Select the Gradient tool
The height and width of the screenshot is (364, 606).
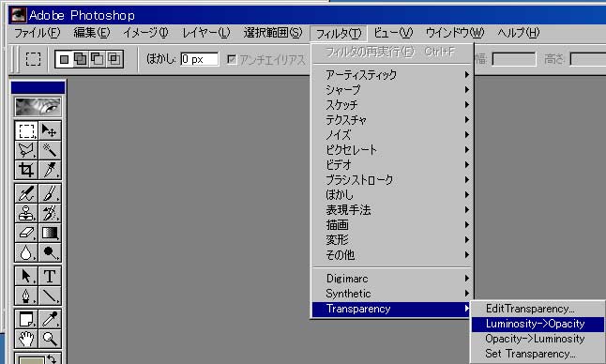(50, 233)
